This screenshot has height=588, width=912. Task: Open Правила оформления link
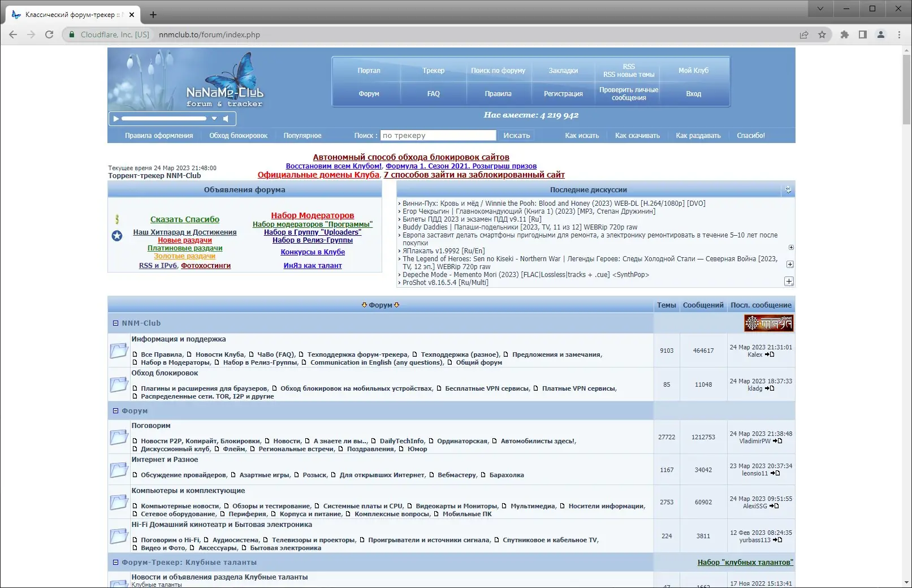click(159, 136)
